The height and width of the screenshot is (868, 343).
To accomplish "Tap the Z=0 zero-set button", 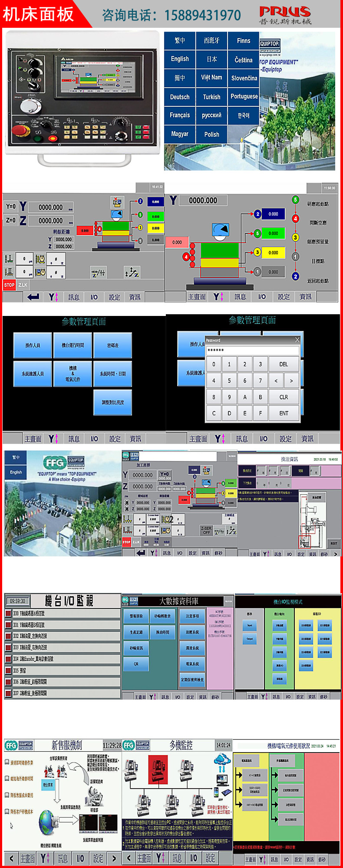I will [x=11, y=220].
